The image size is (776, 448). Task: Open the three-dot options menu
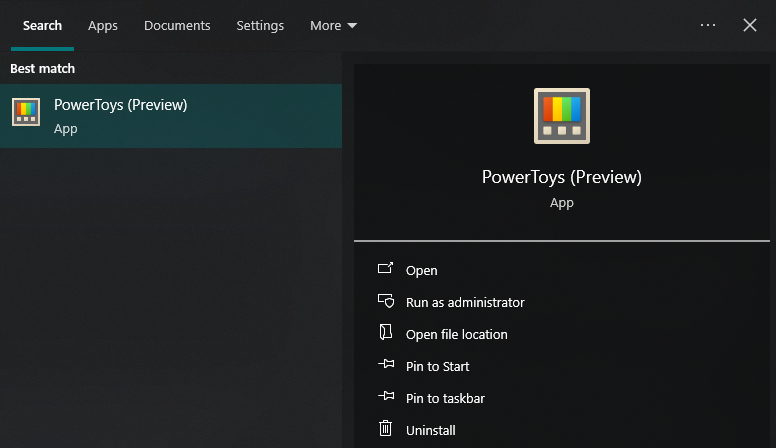(x=708, y=25)
